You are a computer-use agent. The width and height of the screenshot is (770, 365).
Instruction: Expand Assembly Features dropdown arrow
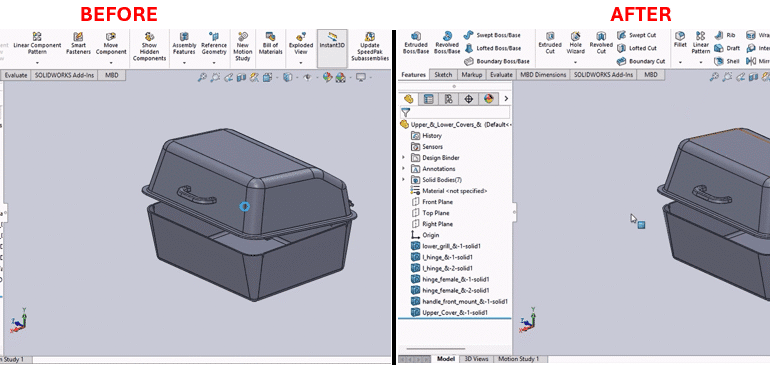point(184,63)
